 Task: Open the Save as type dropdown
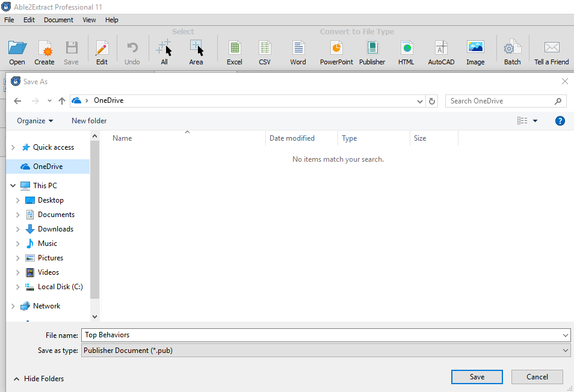pyautogui.click(x=566, y=351)
